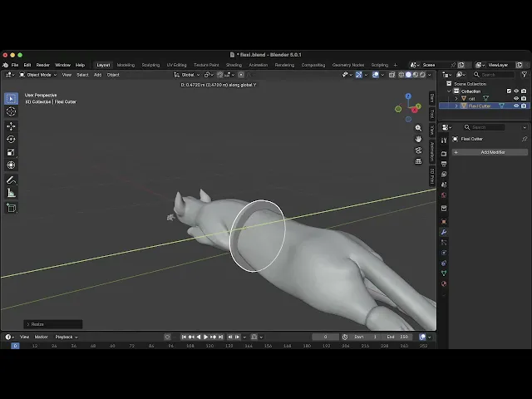Viewport: 532px width, 399px height.
Task: Open the Modifiers wrench tab icon
Action: [x=444, y=232]
